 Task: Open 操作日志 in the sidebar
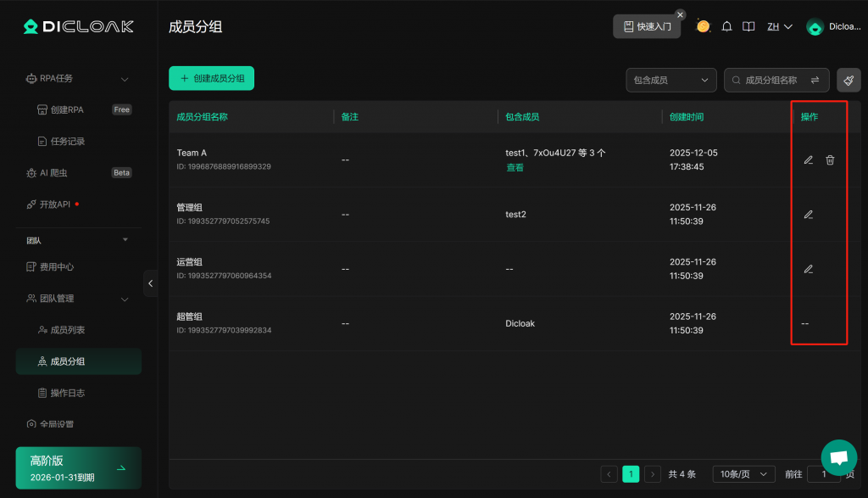[x=68, y=393]
